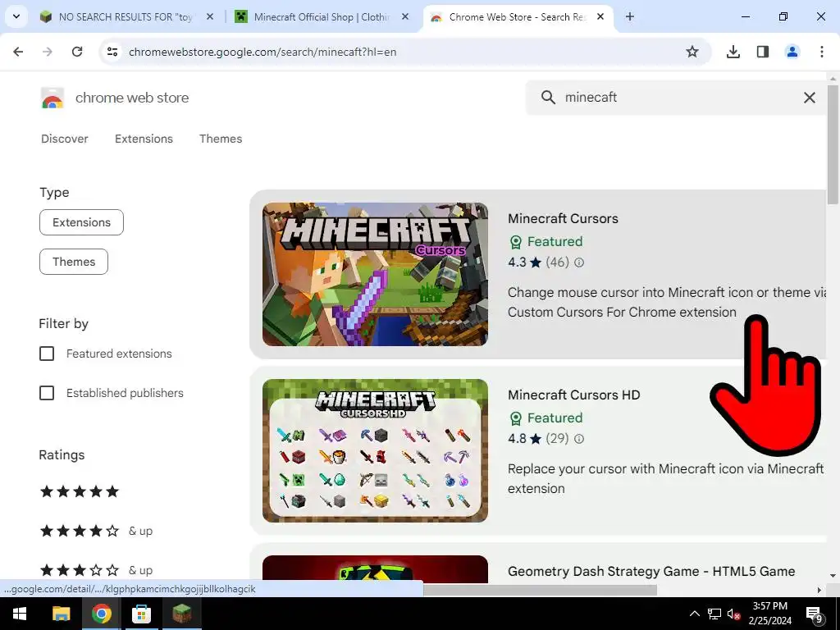Open the Minecraft grass block taskbar icon
Screen dimensions: 840x630
point(181,614)
